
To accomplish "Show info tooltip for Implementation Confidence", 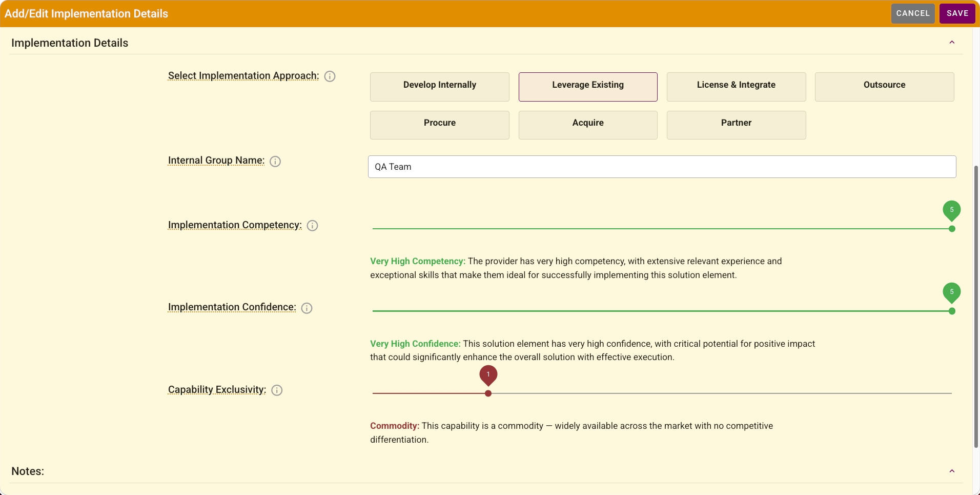I will click(x=307, y=308).
